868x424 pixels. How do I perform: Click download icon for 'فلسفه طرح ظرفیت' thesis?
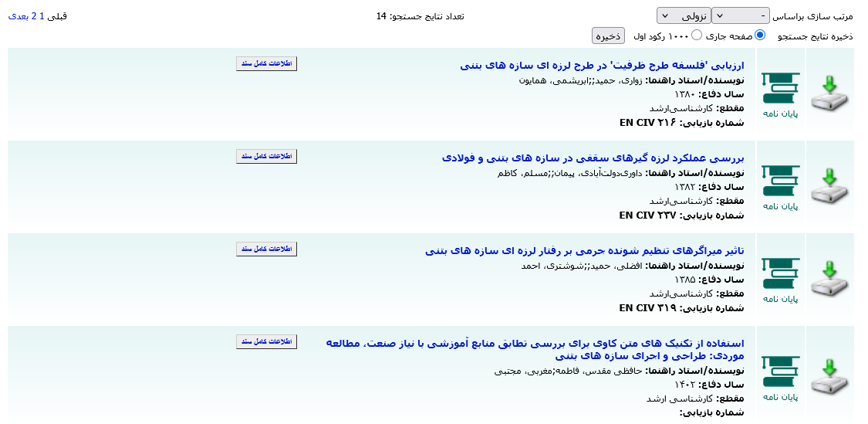pyautogui.click(x=829, y=93)
